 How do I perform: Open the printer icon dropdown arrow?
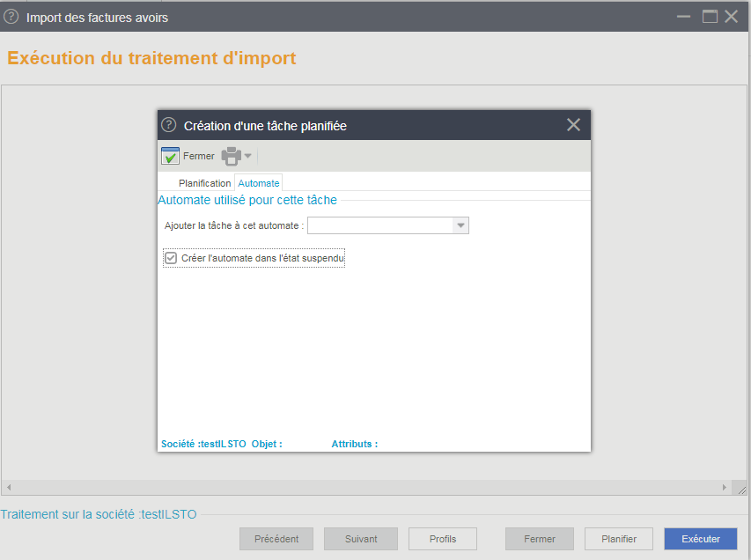pyautogui.click(x=247, y=156)
